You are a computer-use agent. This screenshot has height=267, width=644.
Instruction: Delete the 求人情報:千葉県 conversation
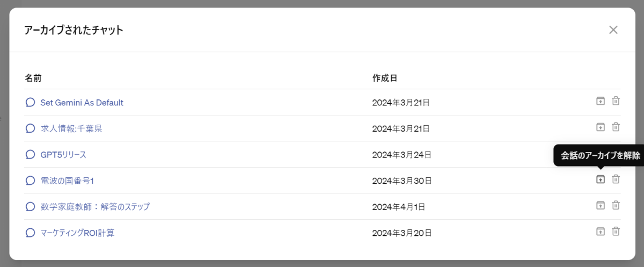[x=616, y=127]
